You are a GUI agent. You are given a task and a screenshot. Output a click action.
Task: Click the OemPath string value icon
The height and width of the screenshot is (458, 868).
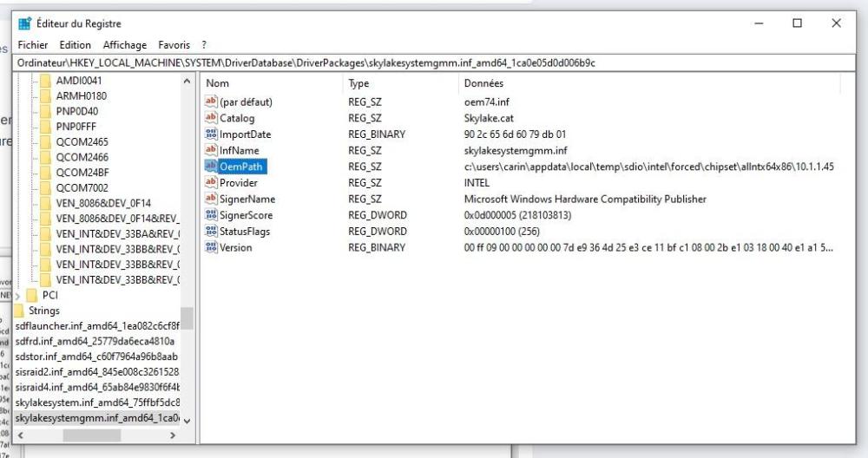211,166
